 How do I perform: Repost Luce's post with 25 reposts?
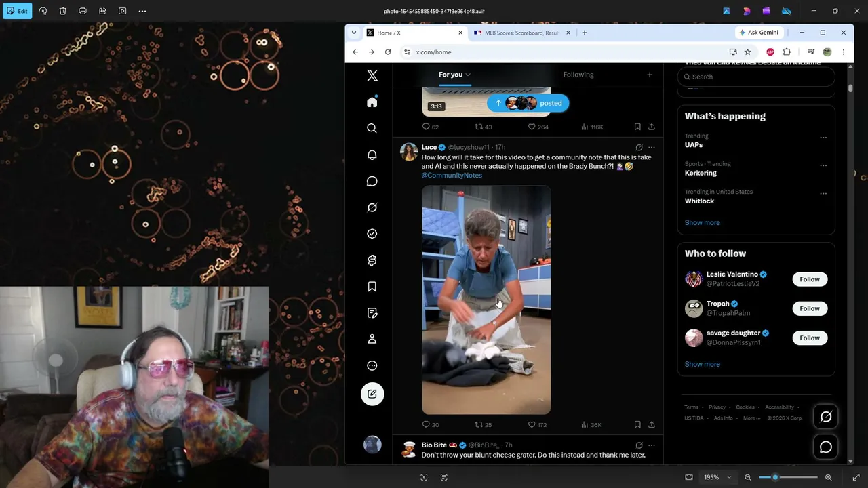(x=484, y=425)
